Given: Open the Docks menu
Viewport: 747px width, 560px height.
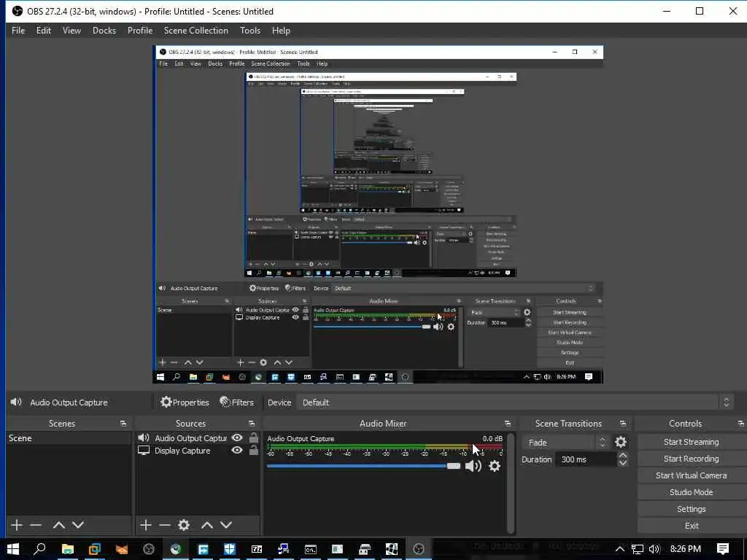Looking at the screenshot, I should point(104,31).
